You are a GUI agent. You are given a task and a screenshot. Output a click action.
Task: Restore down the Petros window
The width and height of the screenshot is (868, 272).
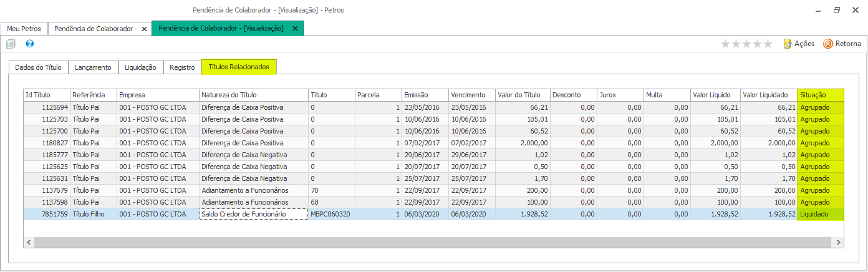tap(837, 10)
